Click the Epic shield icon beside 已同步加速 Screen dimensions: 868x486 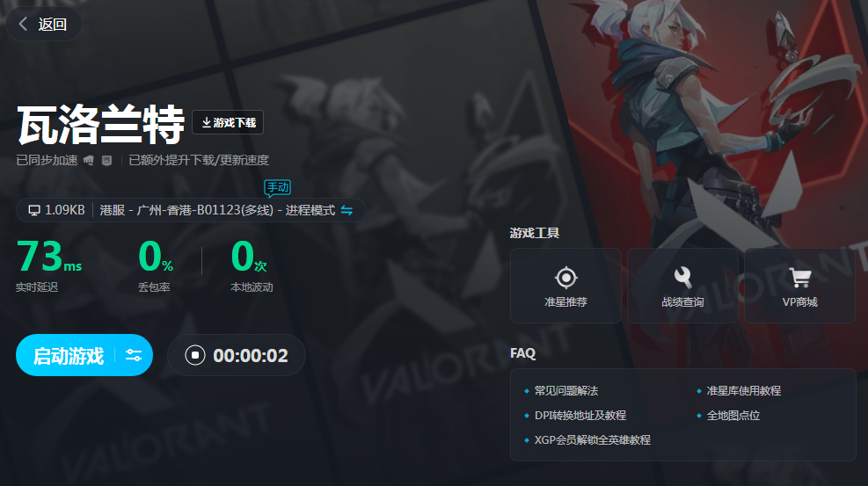coord(106,160)
